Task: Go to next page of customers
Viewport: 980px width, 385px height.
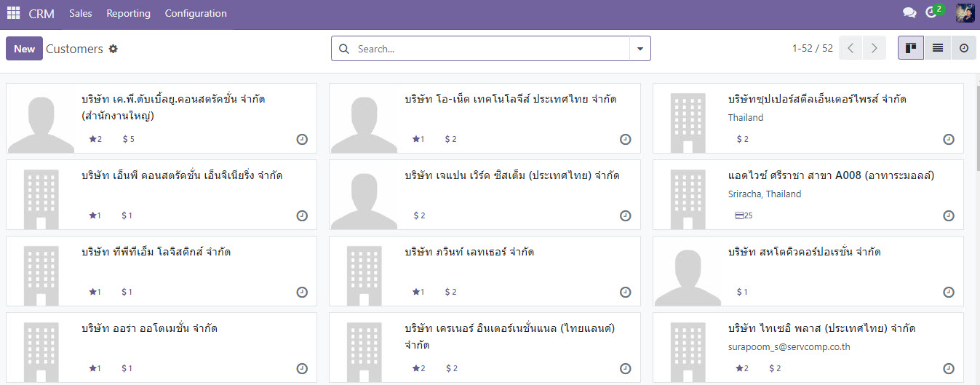Action: click(874, 48)
